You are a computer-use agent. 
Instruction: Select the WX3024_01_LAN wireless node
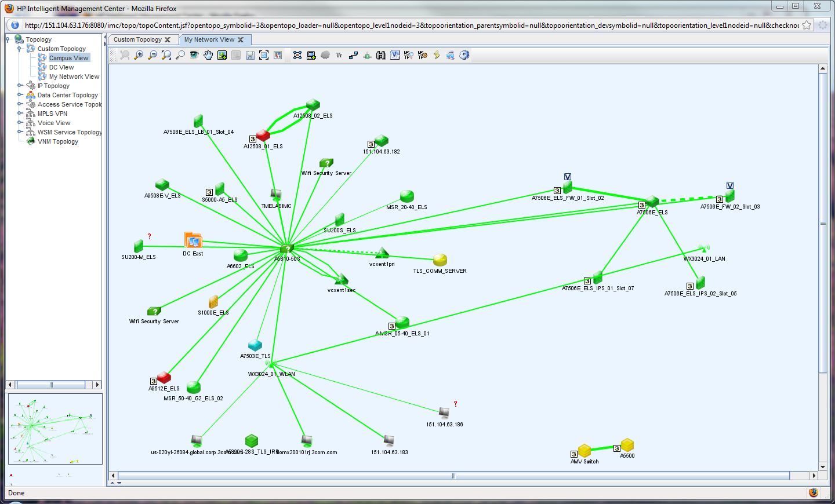click(x=704, y=249)
